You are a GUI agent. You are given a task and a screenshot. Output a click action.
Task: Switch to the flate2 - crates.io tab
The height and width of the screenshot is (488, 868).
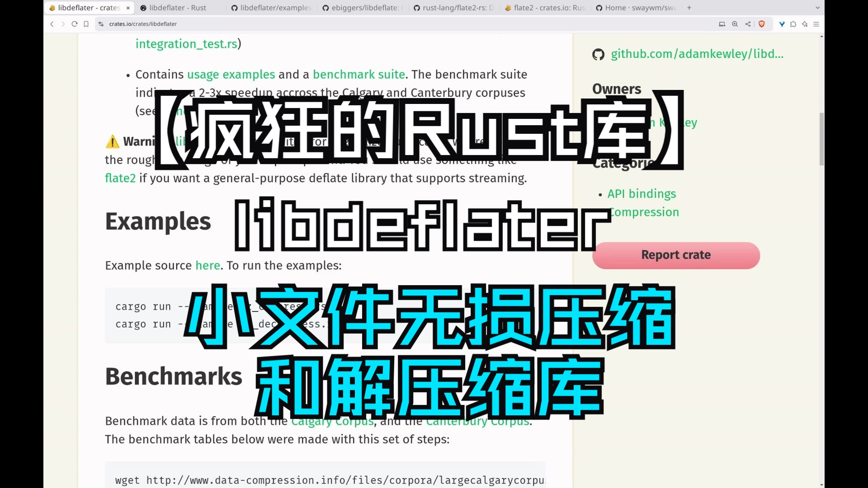click(x=545, y=8)
